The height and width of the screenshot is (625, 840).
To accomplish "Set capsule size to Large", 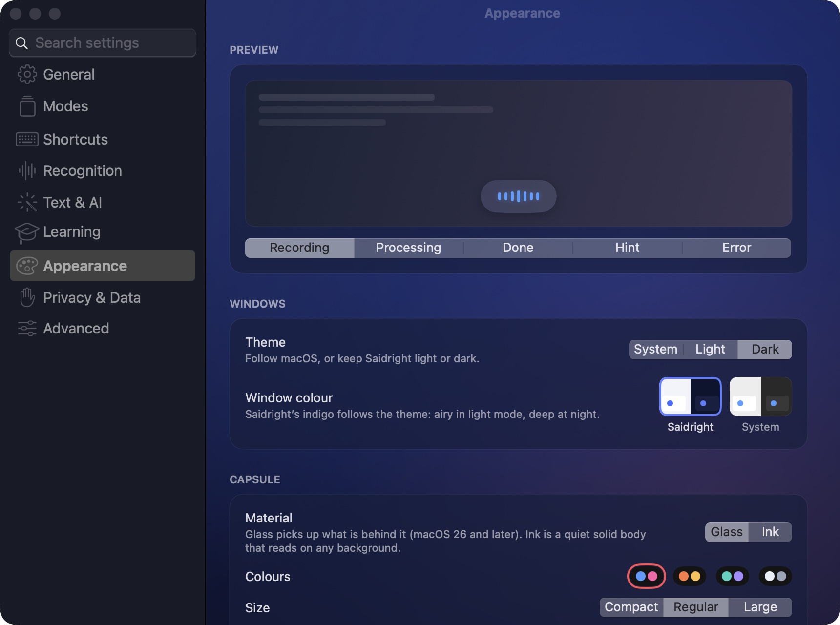I will (x=760, y=607).
